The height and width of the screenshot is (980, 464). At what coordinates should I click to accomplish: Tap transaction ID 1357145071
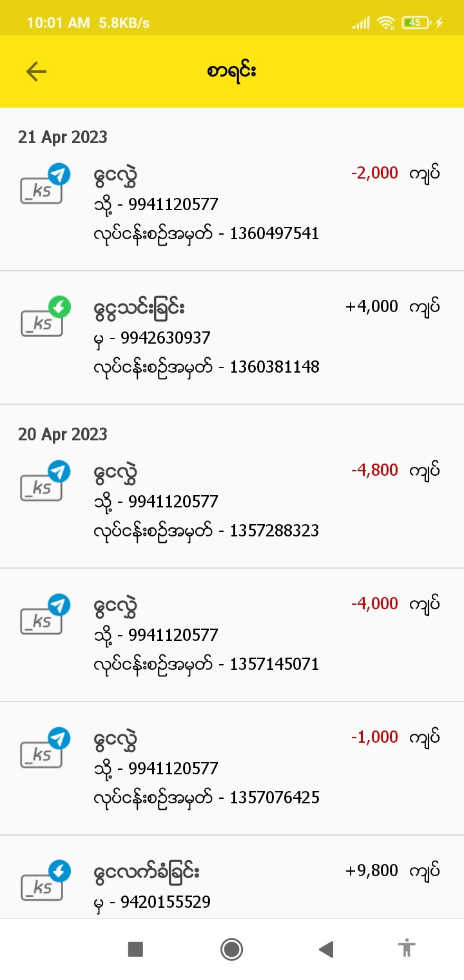pos(275,664)
